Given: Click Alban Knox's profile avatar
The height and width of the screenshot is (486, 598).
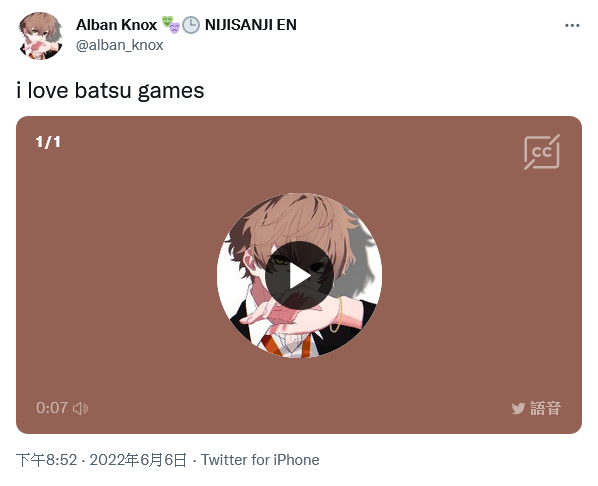Looking at the screenshot, I should point(40,36).
